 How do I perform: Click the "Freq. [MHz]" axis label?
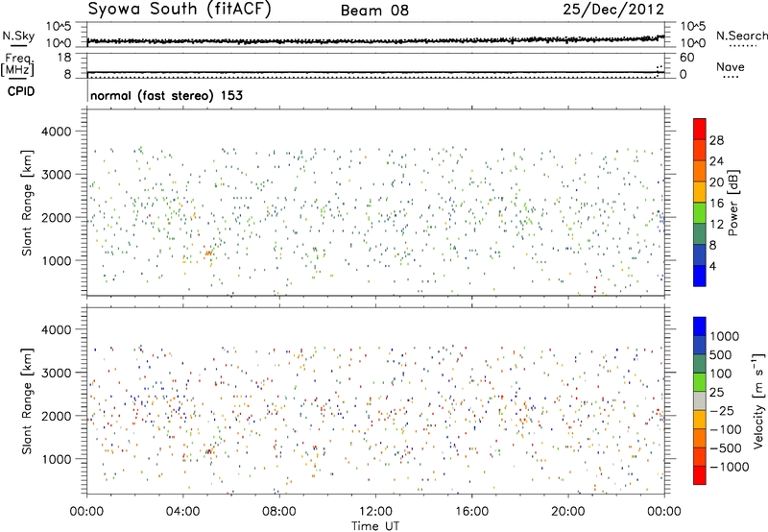[17, 65]
